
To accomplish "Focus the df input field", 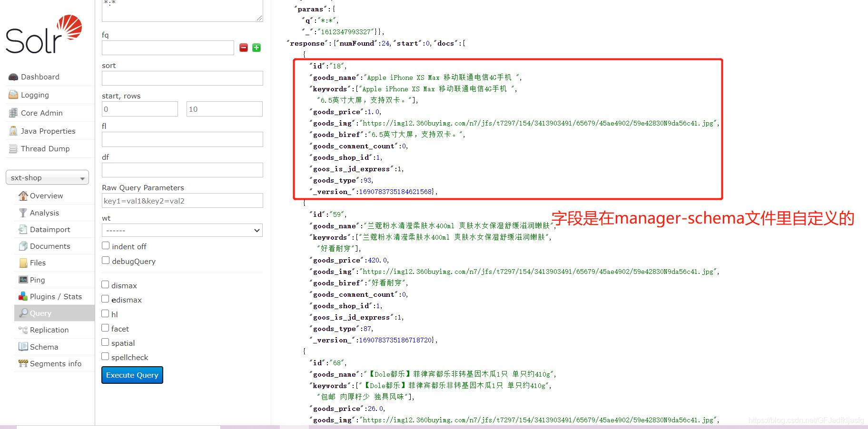I will click(182, 170).
